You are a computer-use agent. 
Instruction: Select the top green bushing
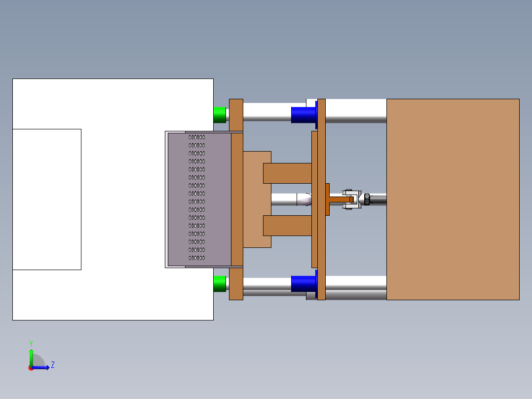click(x=220, y=115)
